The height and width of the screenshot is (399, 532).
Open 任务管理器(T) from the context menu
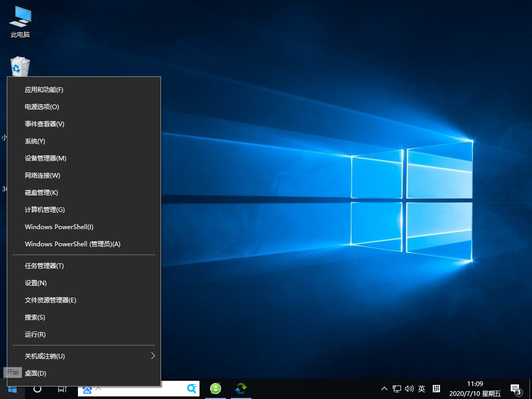44,266
